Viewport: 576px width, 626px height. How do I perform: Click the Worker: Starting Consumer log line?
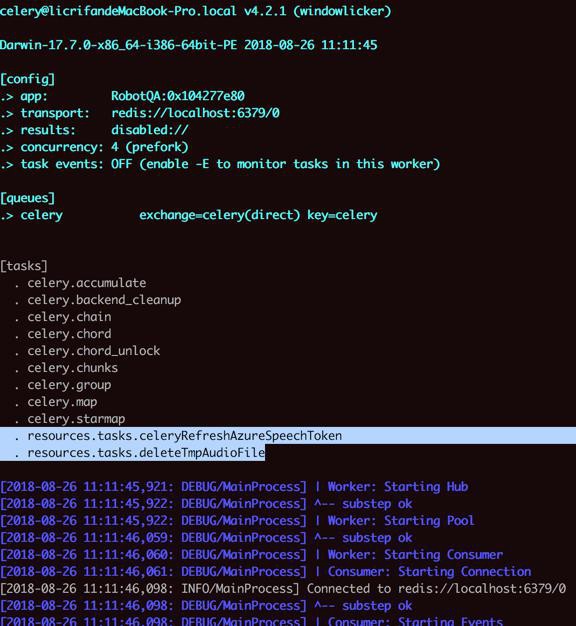coord(251,555)
